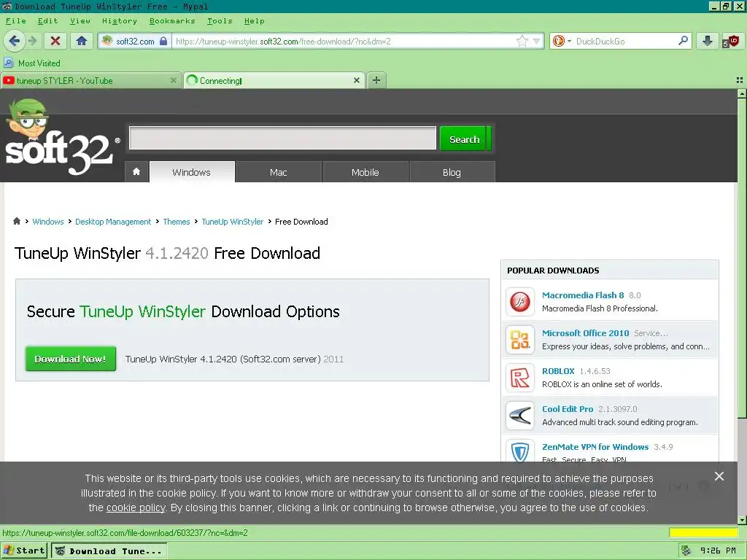Select the Mac navigation tab
This screenshot has height=560, width=747.
click(x=278, y=172)
